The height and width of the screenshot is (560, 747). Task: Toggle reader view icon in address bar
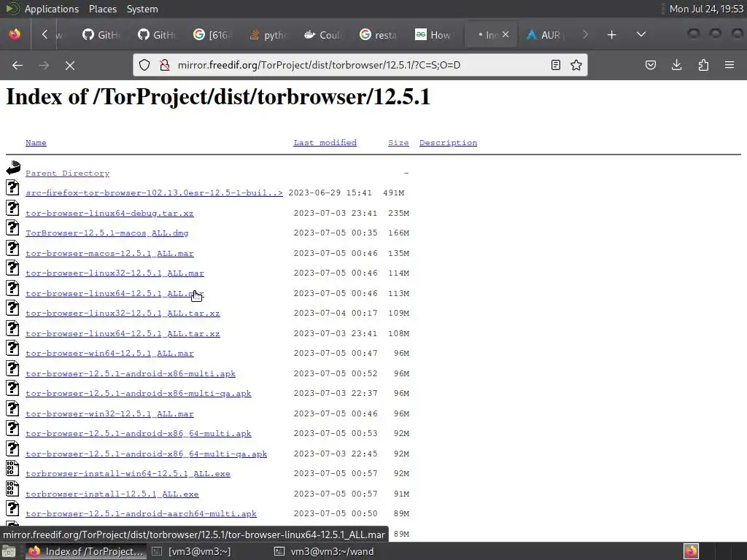[555, 65]
